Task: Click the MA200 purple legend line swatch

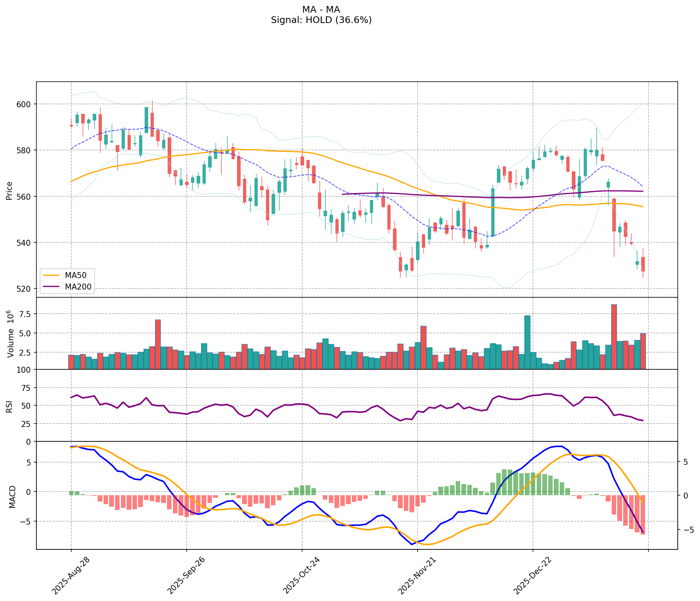Action: point(52,287)
